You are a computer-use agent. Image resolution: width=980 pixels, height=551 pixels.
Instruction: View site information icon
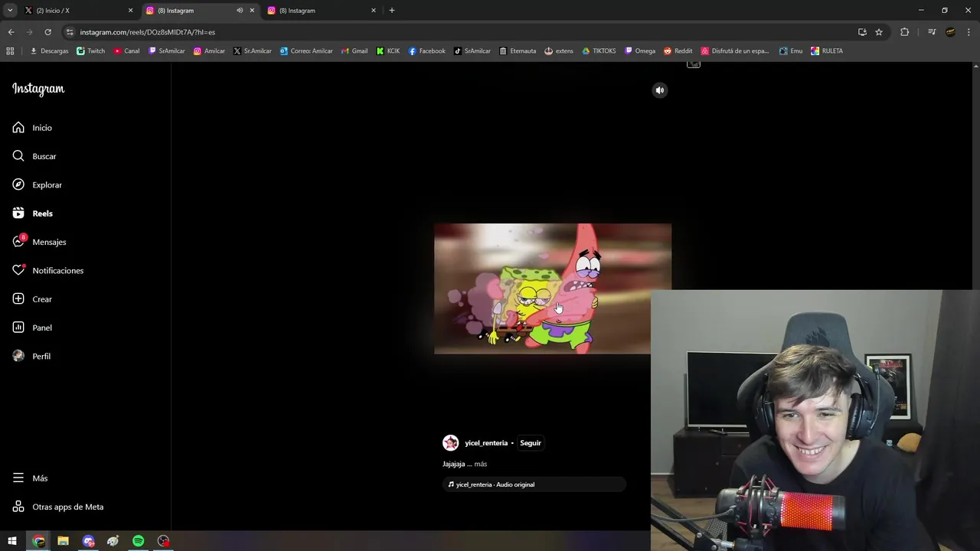point(70,32)
